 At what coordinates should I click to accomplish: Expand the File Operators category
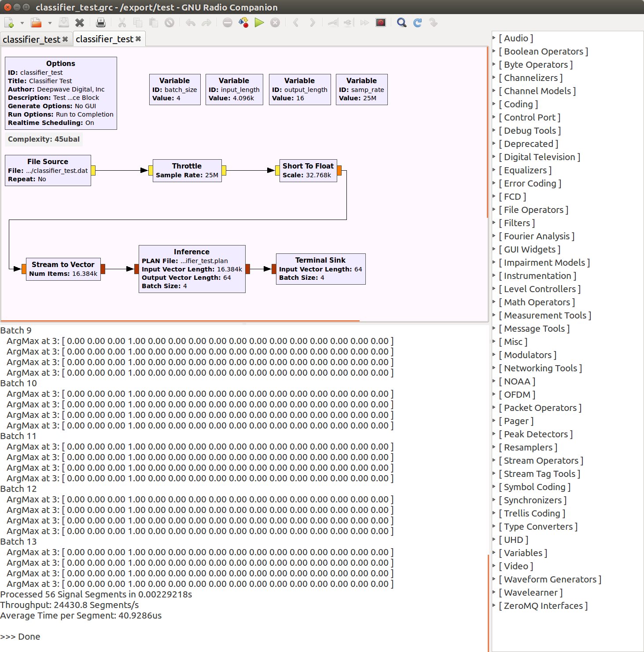(x=494, y=210)
